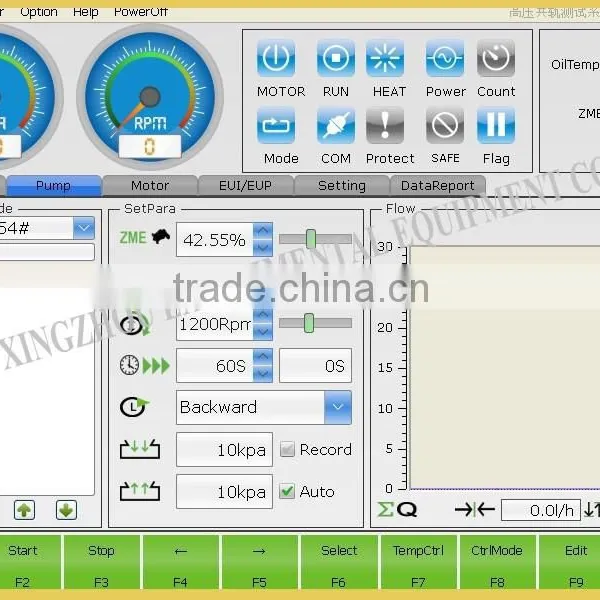Click the upward-arrows pressure icon
The height and width of the screenshot is (600, 600).
pos(140,491)
